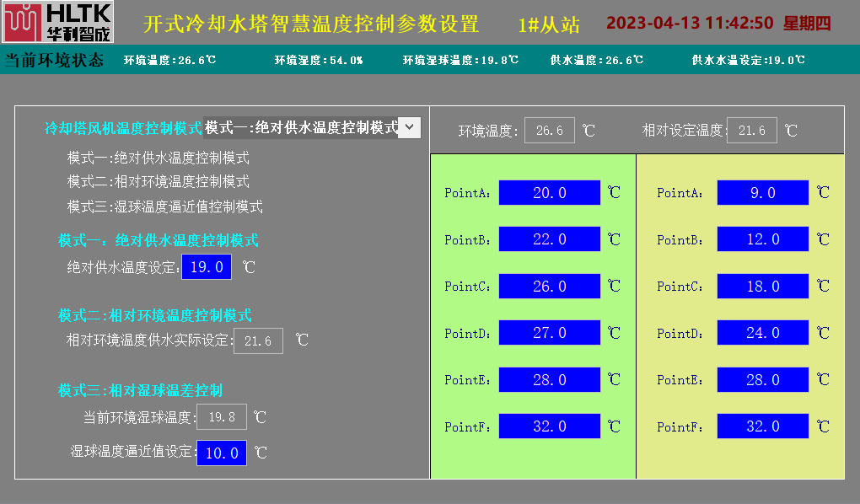860x504 pixels.
Task: Edit PointF value 32.0 in green panel
Action: [x=550, y=426]
